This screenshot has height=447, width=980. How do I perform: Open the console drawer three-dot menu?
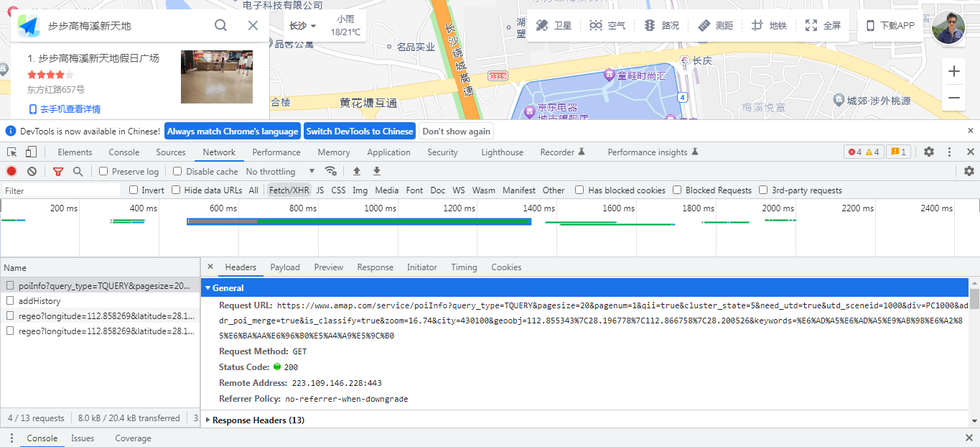pos(11,438)
